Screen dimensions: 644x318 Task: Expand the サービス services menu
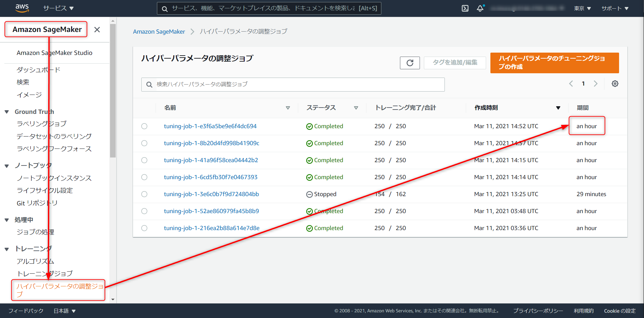point(58,8)
